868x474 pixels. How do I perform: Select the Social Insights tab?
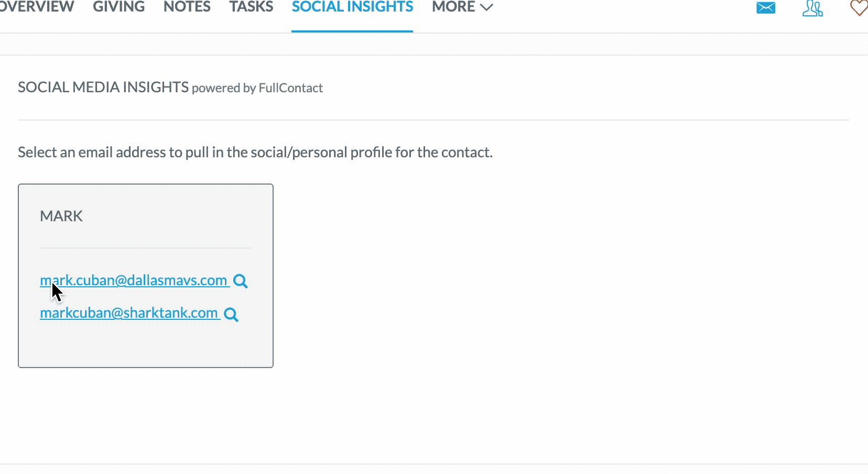point(352,7)
